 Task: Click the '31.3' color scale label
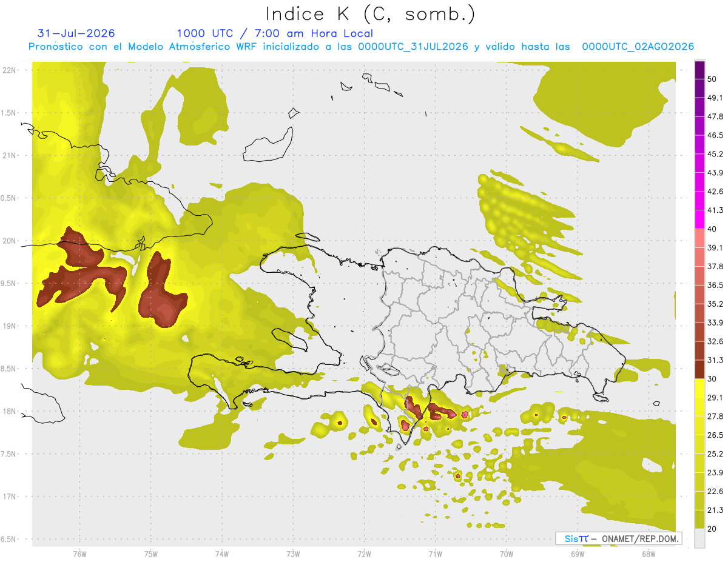point(715,360)
